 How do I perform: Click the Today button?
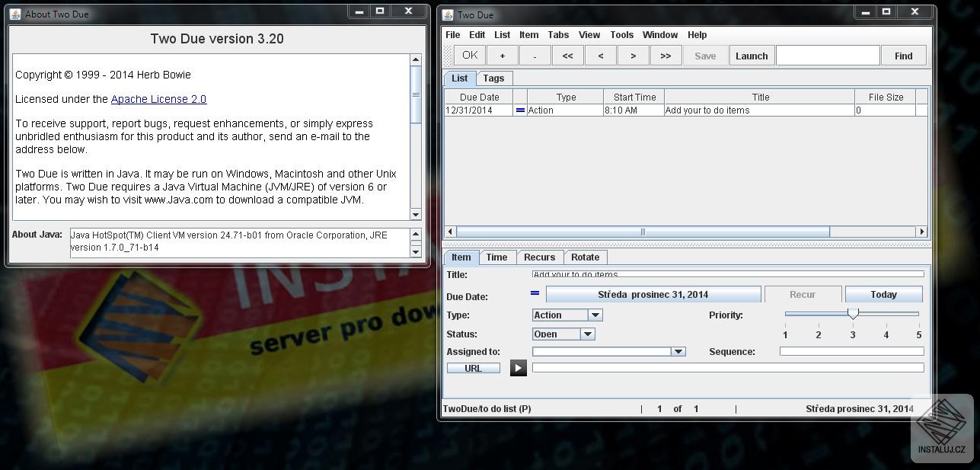click(883, 295)
